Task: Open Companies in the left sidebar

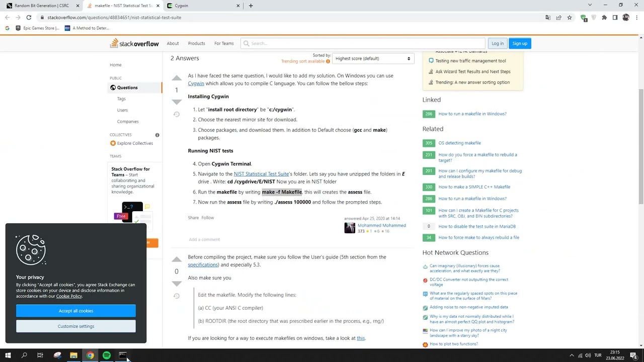Action: tap(128, 122)
